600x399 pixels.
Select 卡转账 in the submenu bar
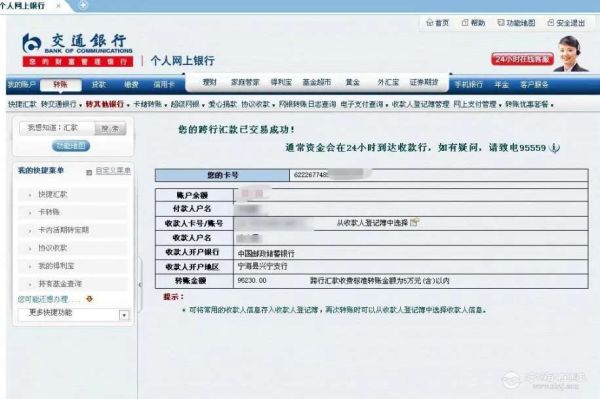pos(147,104)
